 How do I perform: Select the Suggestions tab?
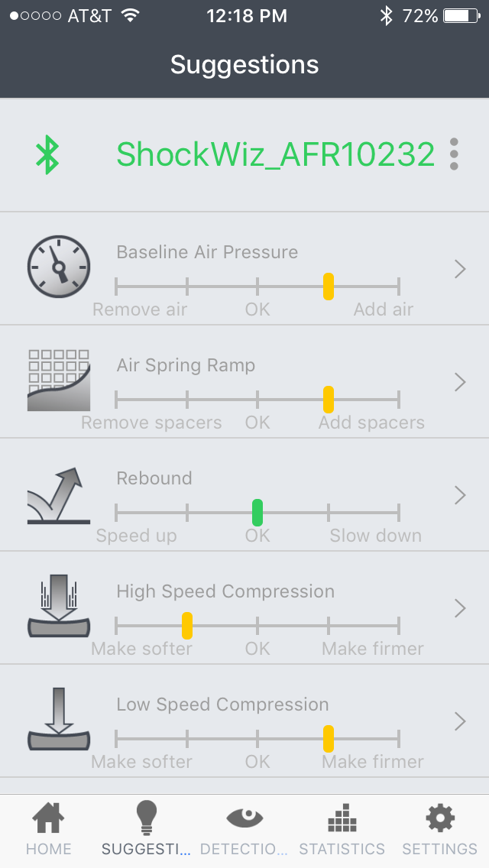(146, 830)
